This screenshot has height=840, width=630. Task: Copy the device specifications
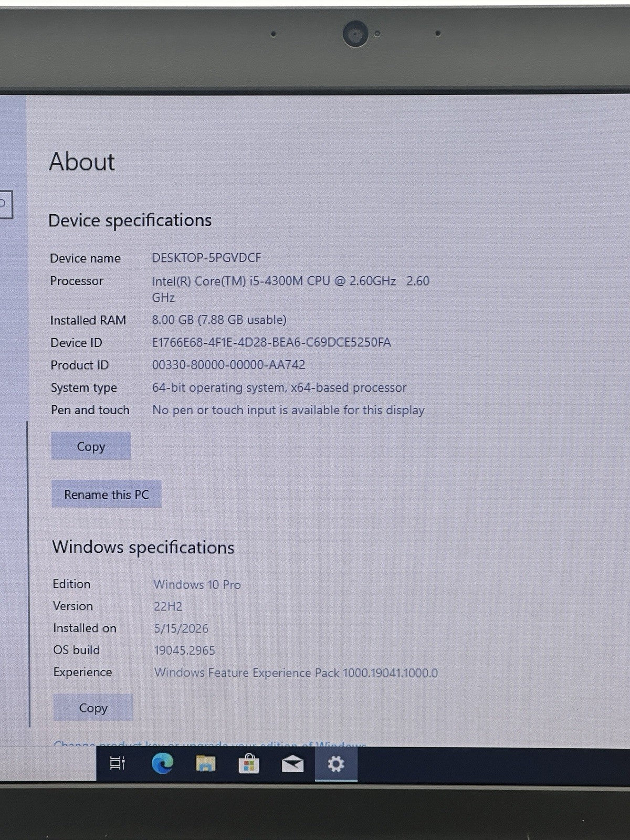click(x=91, y=446)
